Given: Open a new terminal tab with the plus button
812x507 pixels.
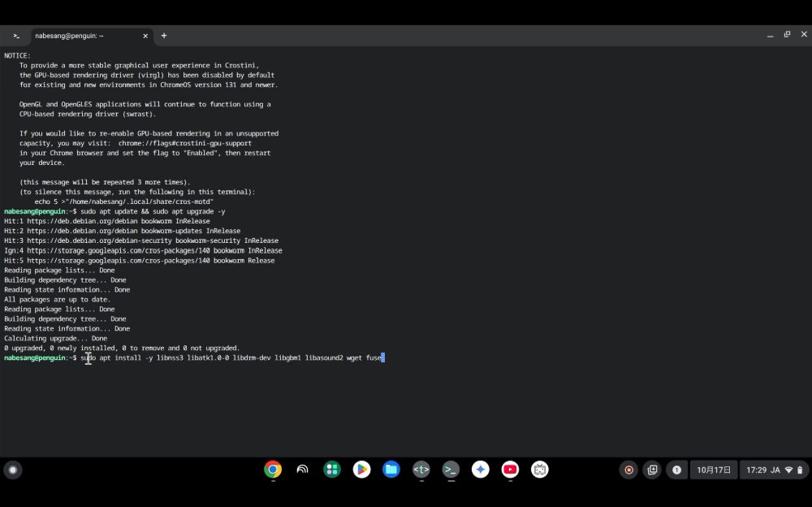Looking at the screenshot, I should click(163, 36).
